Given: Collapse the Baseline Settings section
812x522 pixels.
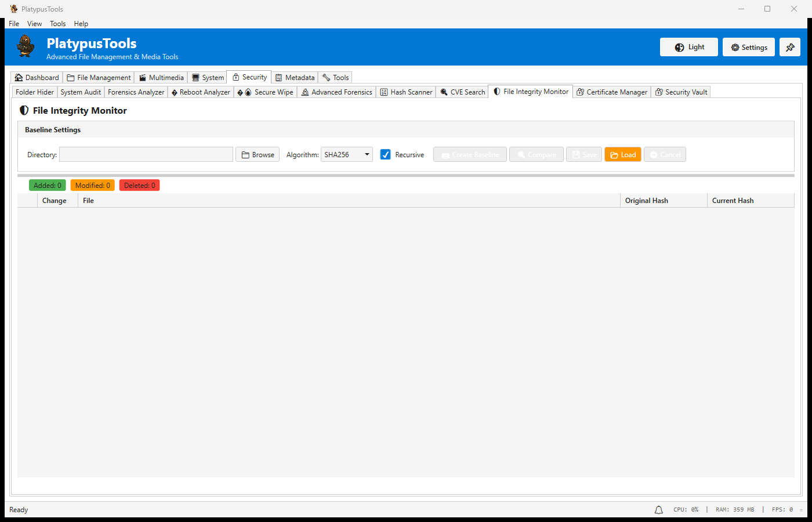Looking at the screenshot, I should [53, 129].
